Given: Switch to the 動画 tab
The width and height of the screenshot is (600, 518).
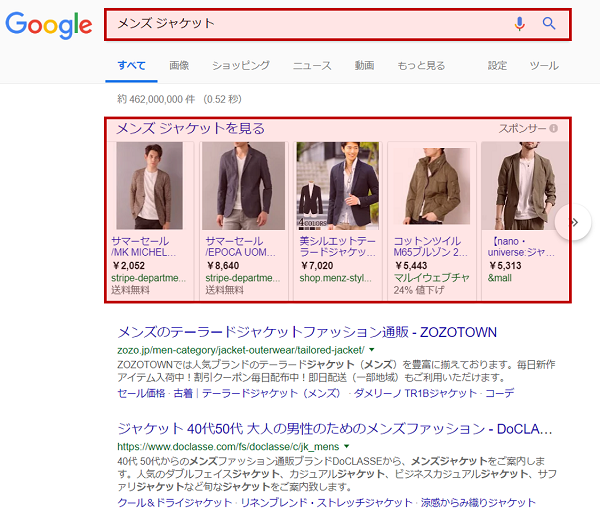Looking at the screenshot, I should click(x=364, y=65).
